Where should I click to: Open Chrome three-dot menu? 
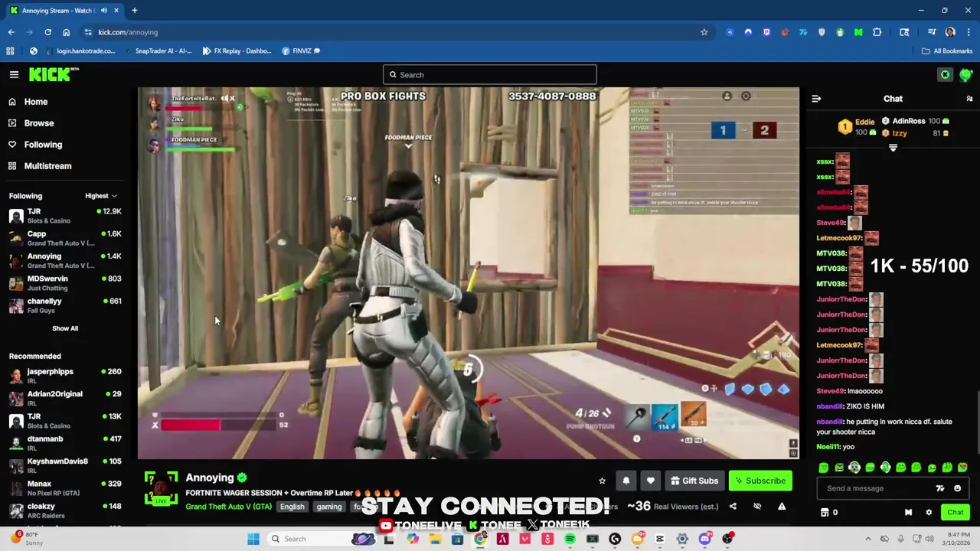tap(968, 32)
